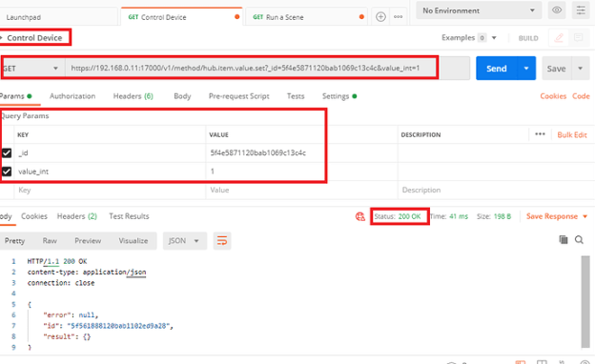This screenshot has width=595, height=364.
Task: Open manage environments settings icon
Action: (x=581, y=10)
